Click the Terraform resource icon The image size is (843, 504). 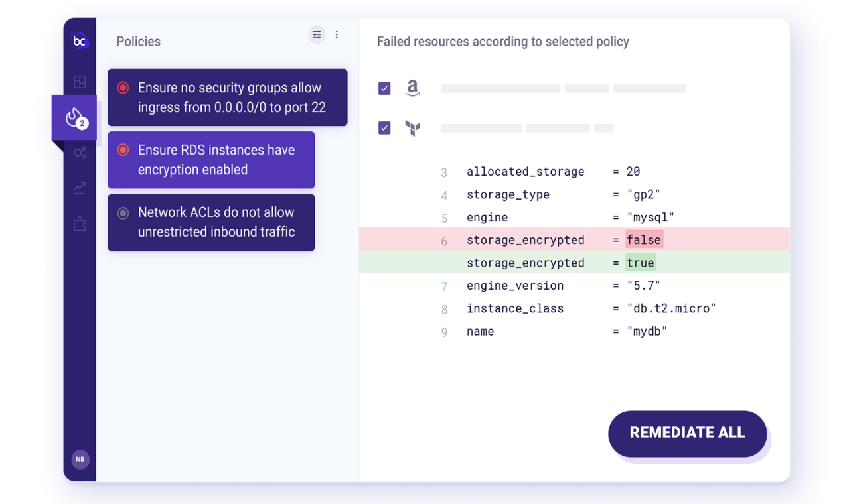coord(413,128)
